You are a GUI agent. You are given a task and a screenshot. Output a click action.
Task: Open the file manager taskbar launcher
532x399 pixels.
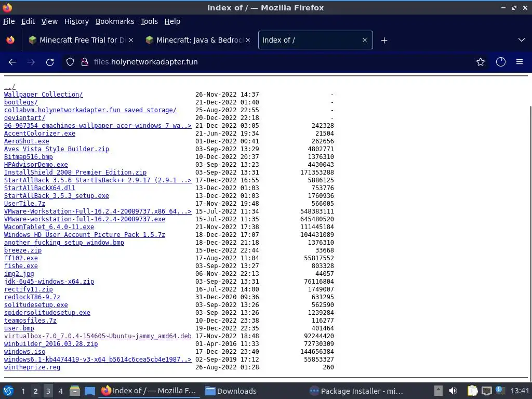tap(75, 391)
